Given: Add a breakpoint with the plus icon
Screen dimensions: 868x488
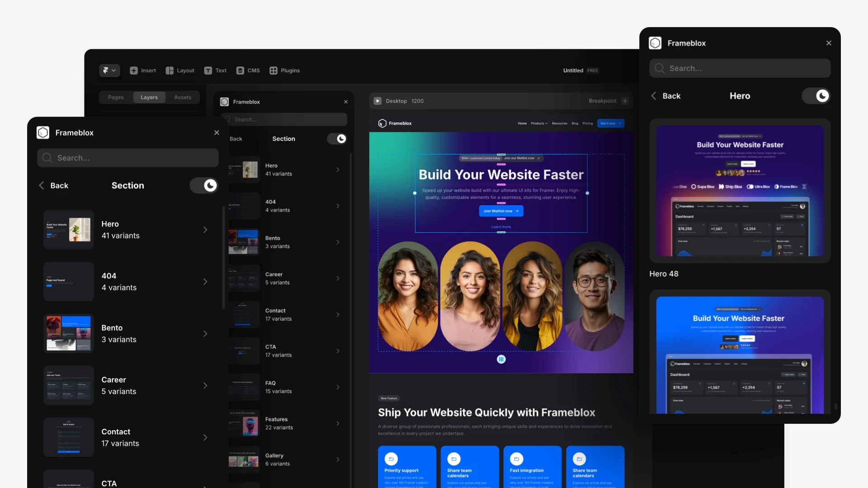Looking at the screenshot, I should point(625,101).
